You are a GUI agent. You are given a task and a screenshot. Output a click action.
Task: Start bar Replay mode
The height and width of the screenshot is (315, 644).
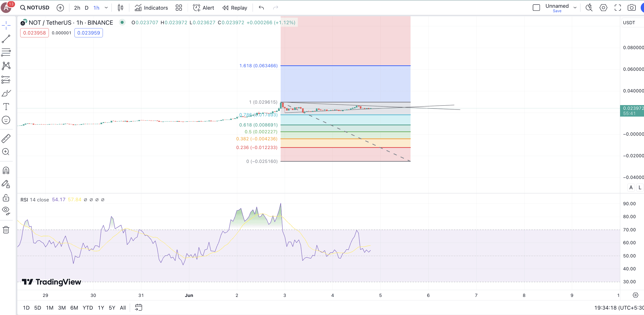[235, 8]
